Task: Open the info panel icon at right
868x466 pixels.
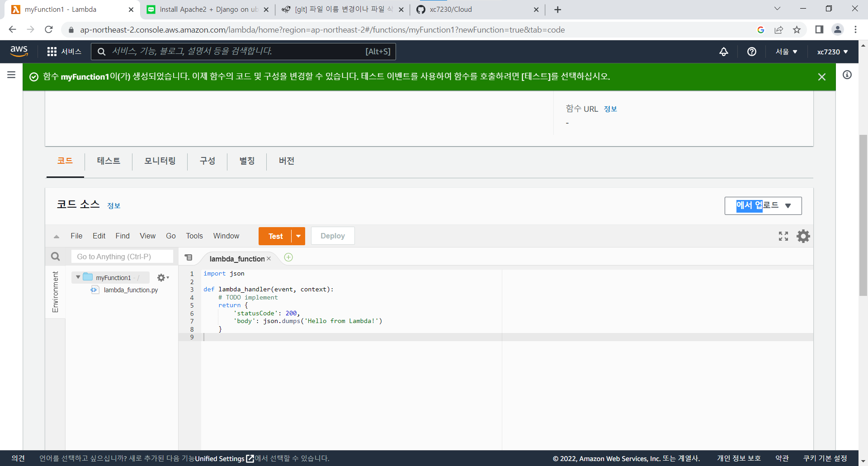Action: (847, 75)
